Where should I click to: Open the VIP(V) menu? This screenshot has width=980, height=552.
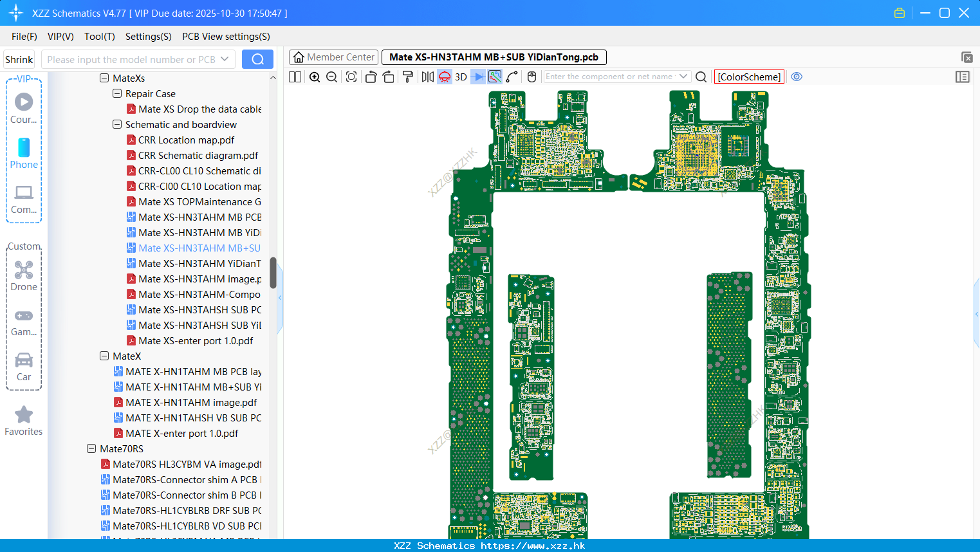tap(60, 37)
